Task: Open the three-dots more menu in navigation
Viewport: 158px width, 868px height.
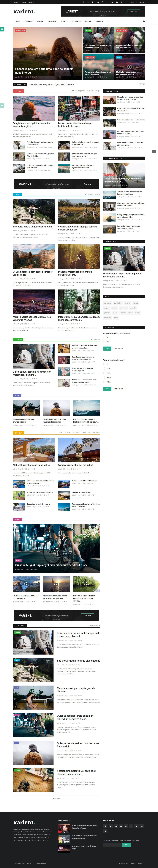Action: click(108, 21)
